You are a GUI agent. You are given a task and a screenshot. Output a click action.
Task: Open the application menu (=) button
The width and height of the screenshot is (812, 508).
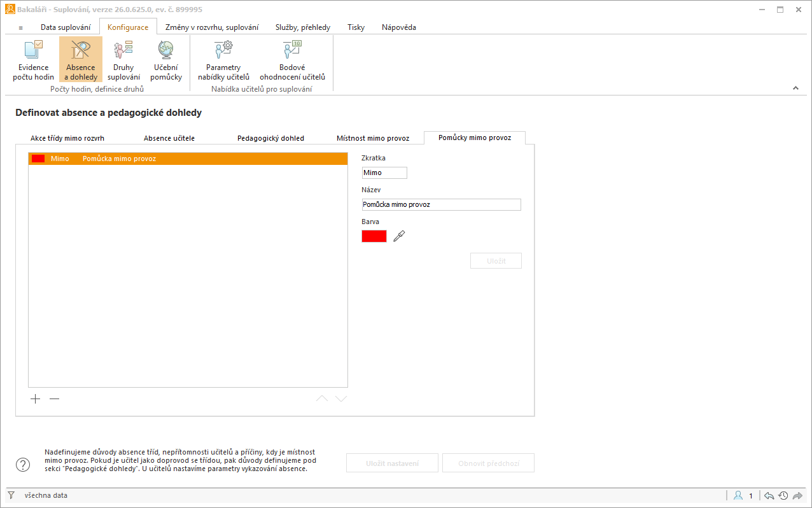tap(21, 27)
